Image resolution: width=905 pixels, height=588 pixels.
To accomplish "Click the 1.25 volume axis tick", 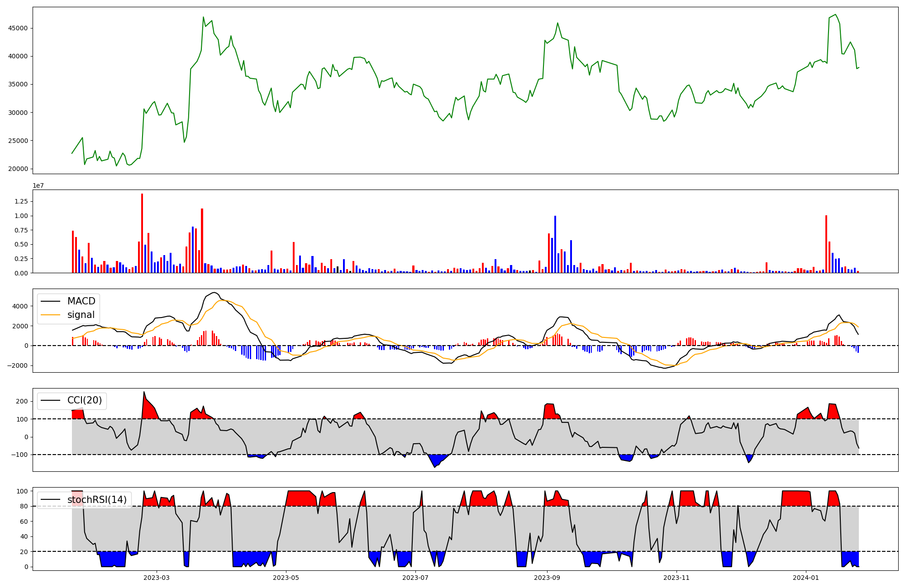I will pyautogui.click(x=21, y=201).
